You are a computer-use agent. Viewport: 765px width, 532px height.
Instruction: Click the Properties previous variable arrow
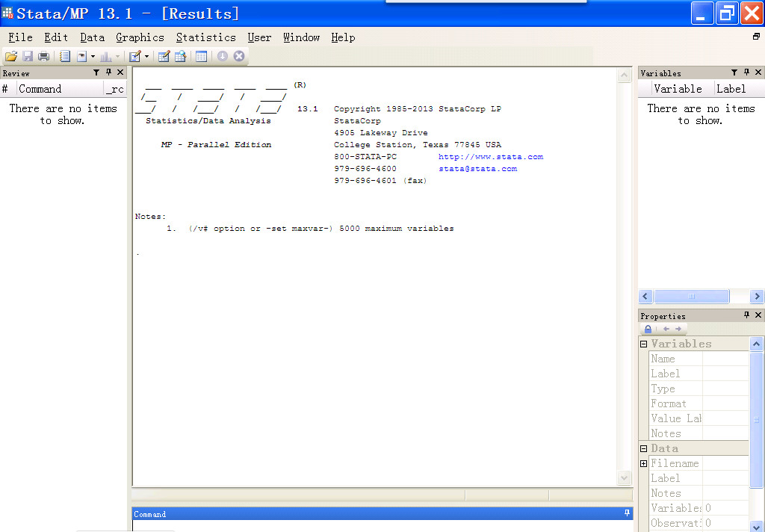point(666,329)
